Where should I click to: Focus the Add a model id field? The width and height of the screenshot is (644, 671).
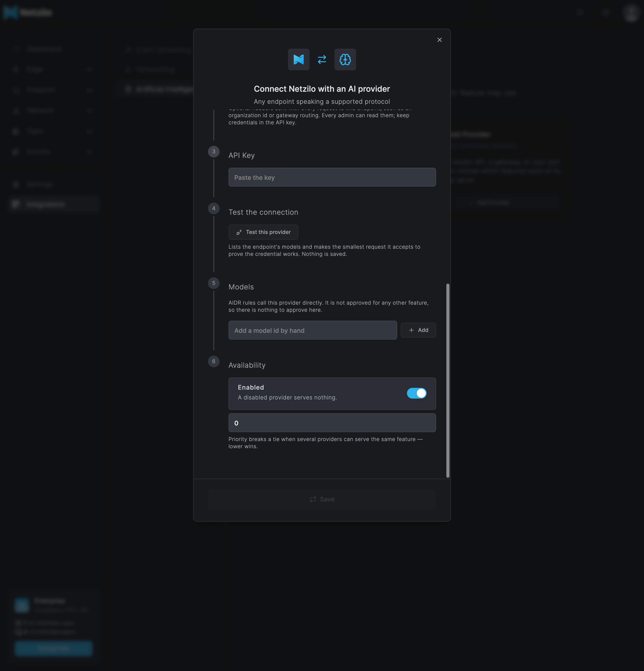click(312, 330)
